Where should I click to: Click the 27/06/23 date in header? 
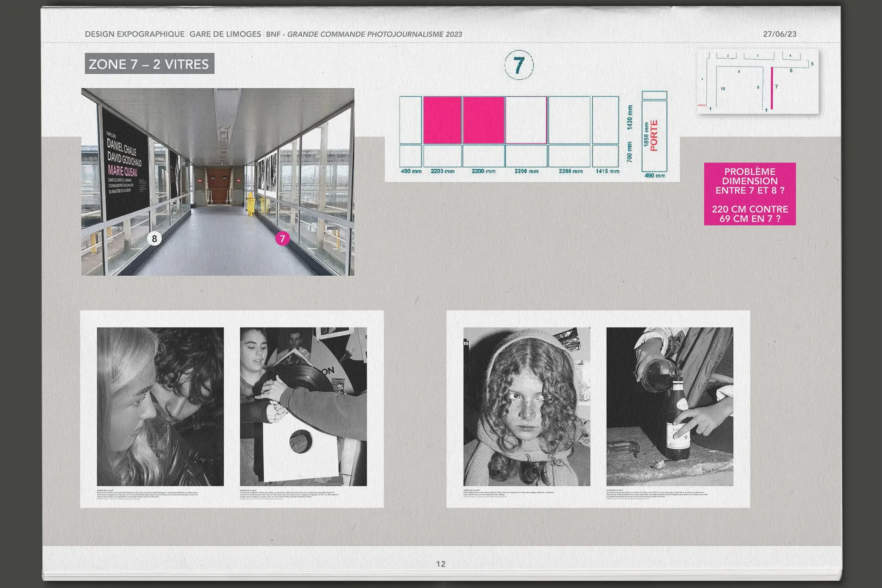coord(780,34)
